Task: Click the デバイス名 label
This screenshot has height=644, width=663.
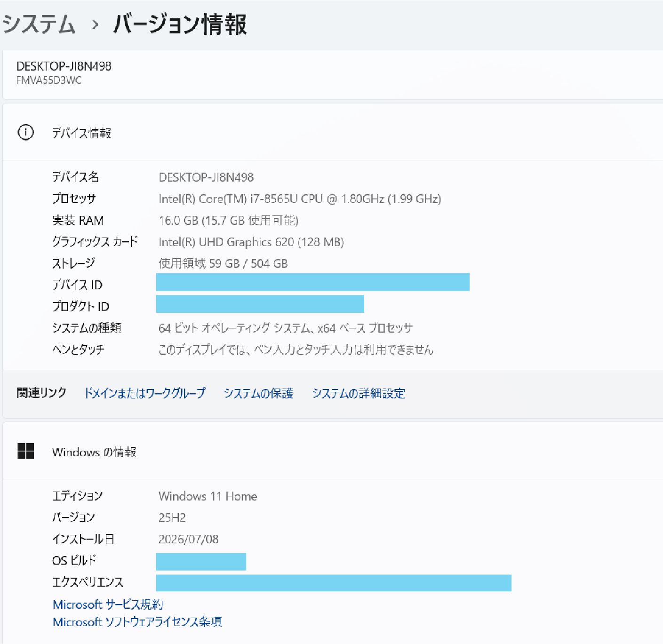Action: point(75,177)
